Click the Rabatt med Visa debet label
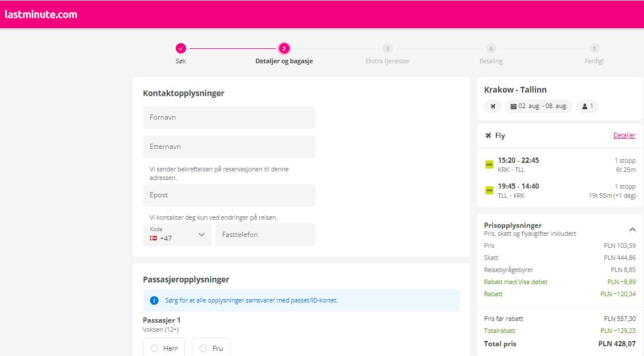Screen dimensions: 644x356 click(x=515, y=282)
